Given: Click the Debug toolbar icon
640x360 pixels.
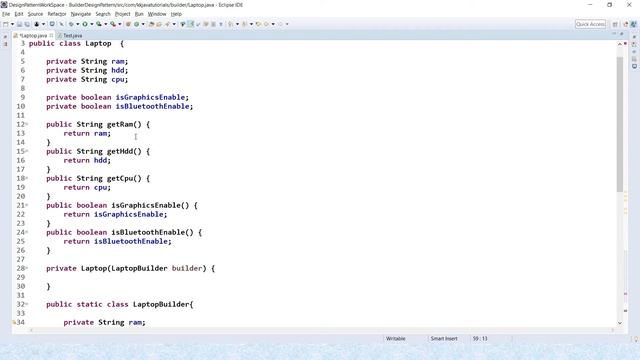Looking at the screenshot, I should coord(71,24).
